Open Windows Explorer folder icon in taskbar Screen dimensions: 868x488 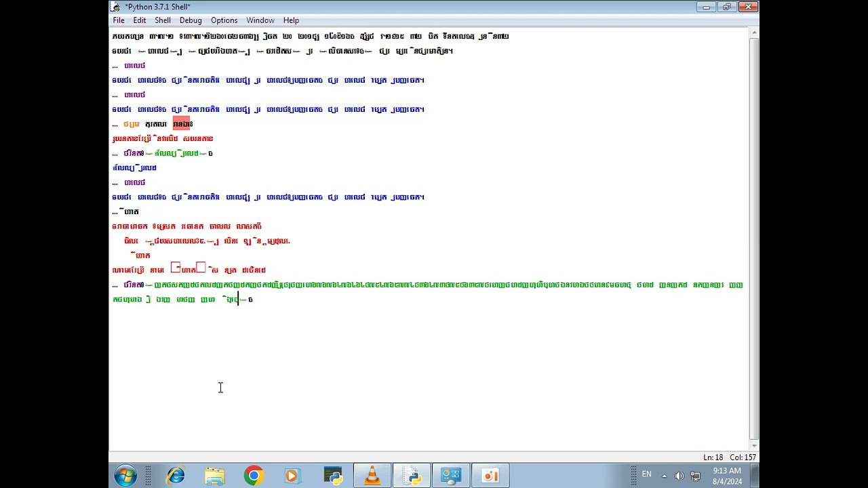(214, 476)
